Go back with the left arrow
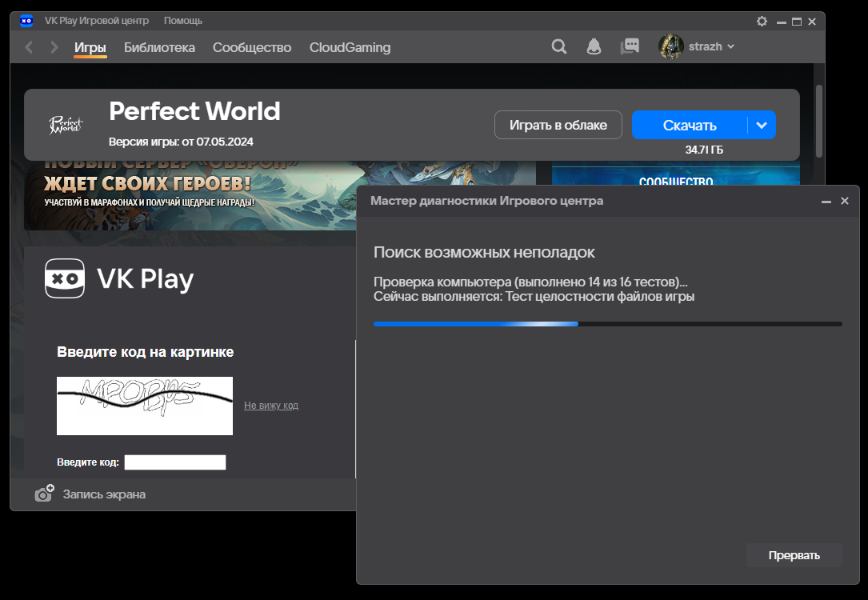Screen dimensions: 868x600 30,47
